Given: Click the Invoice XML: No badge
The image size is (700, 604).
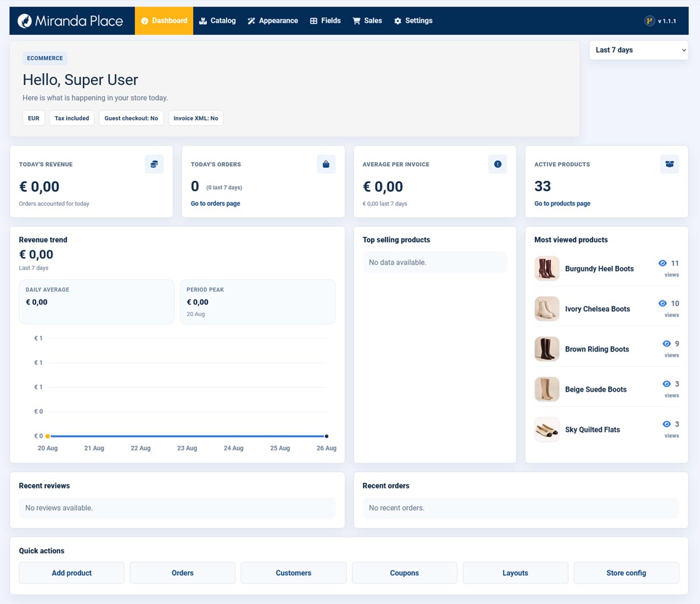Looking at the screenshot, I should [196, 118].
